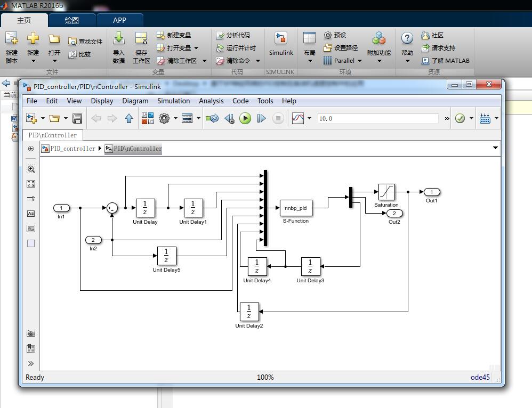Click Learn MATLAB (了解 MATLAB)
The height and width of the screenshot is (408, 532).
446,61
